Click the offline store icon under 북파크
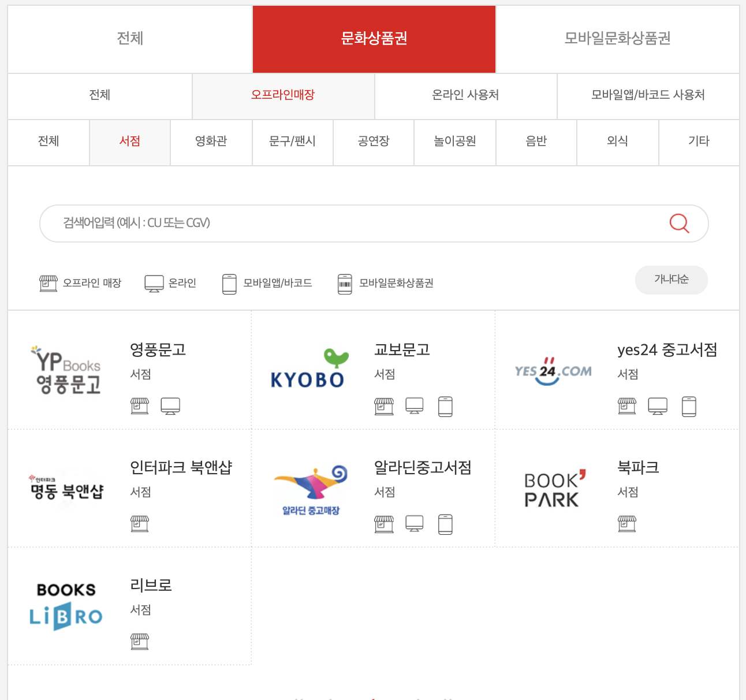 [x=627, y=524]
